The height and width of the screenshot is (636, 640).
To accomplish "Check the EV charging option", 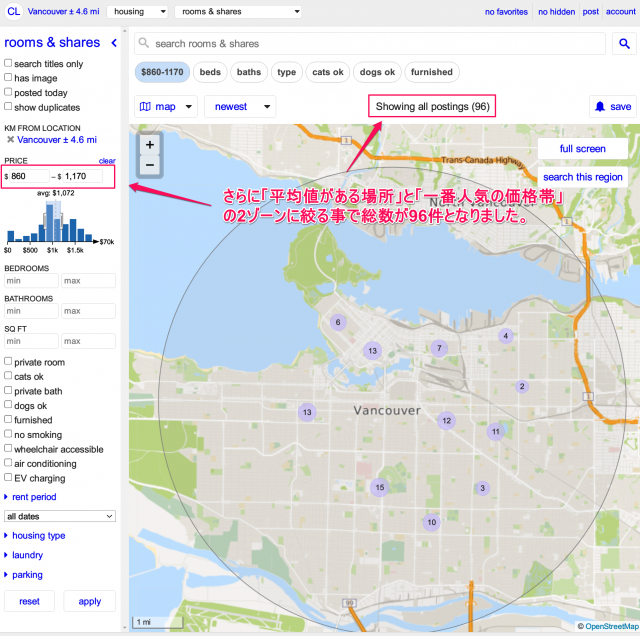I will pyautogui.click(x=8, y=477).
